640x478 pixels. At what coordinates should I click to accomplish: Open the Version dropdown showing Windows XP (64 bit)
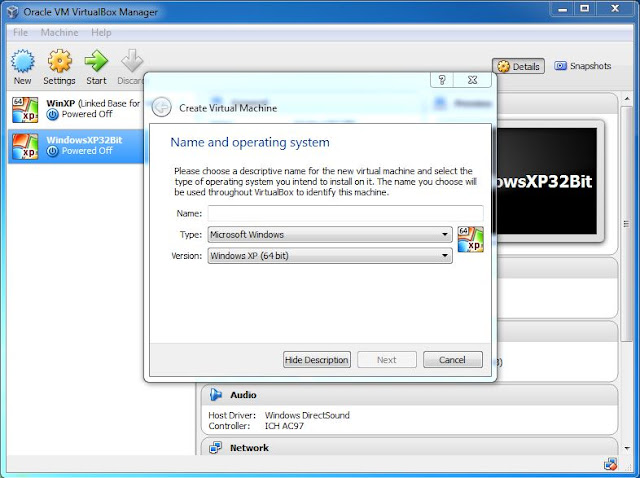coord(330,256)
